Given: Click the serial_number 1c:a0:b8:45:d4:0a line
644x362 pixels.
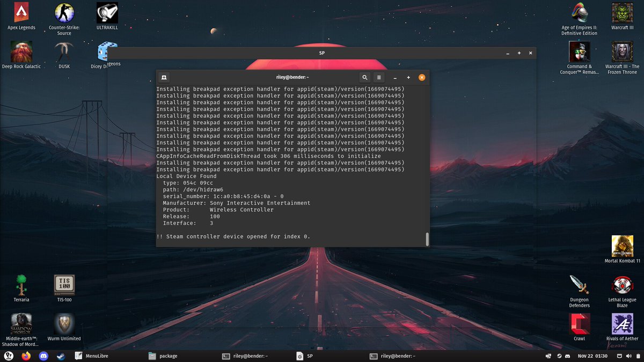Looking at the screenshot, I should coord(223,196).
